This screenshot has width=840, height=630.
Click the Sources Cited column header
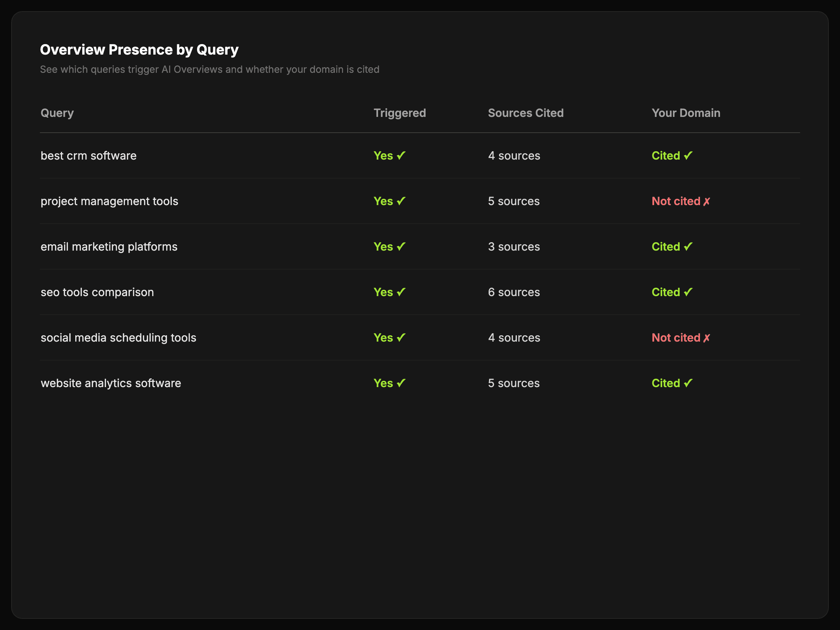(526, 113)
